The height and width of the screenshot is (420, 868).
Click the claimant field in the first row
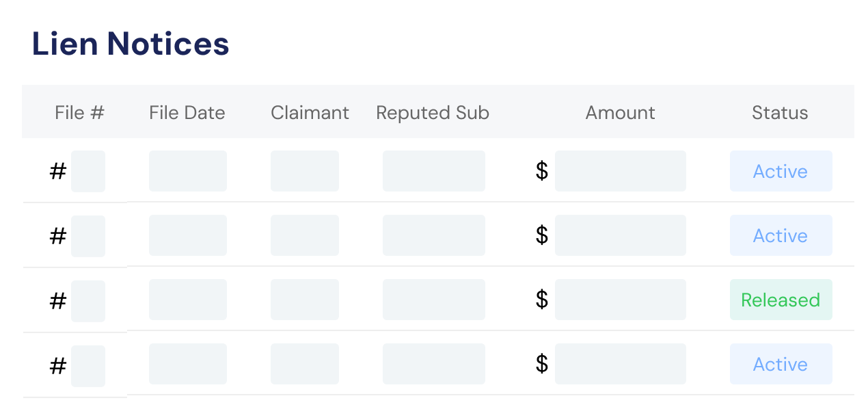coord(305,171)
